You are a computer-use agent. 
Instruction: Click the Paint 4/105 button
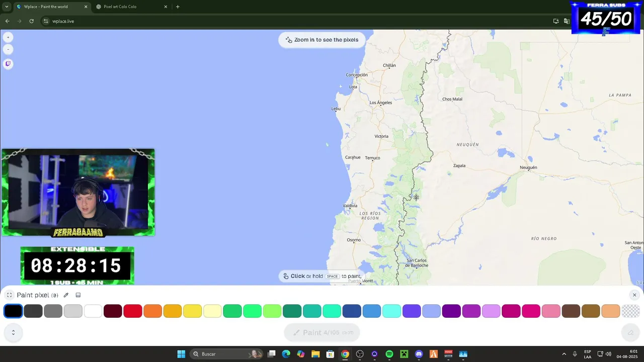(322, 332)
